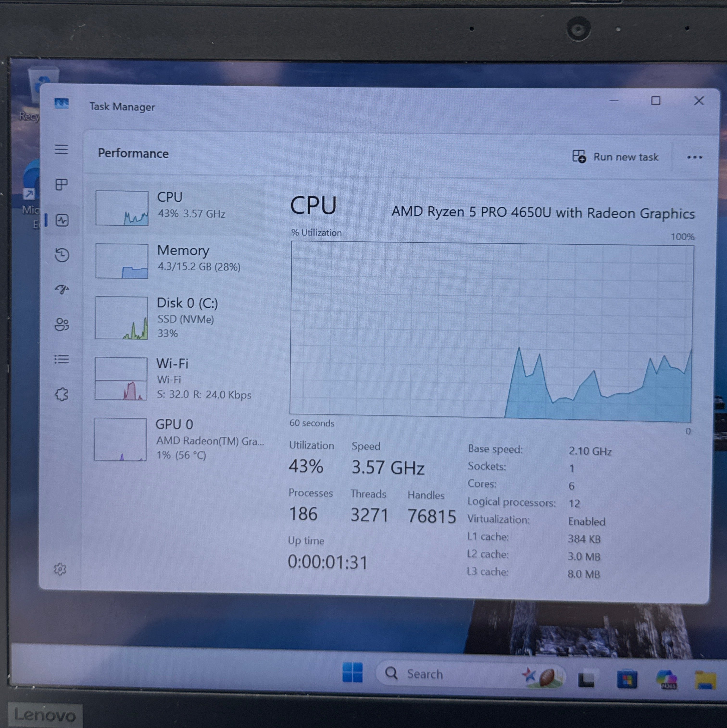Click the Cores value 6
The image size is (727, 728).
point(571,486)
